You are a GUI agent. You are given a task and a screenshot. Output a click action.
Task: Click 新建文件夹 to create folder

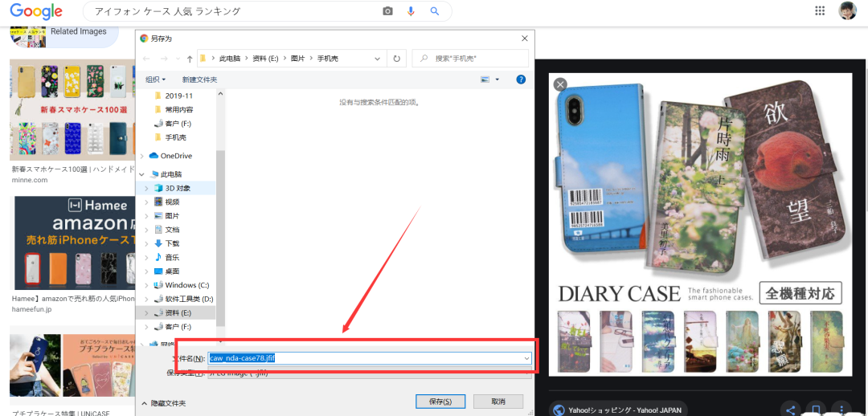click(199, 80)
